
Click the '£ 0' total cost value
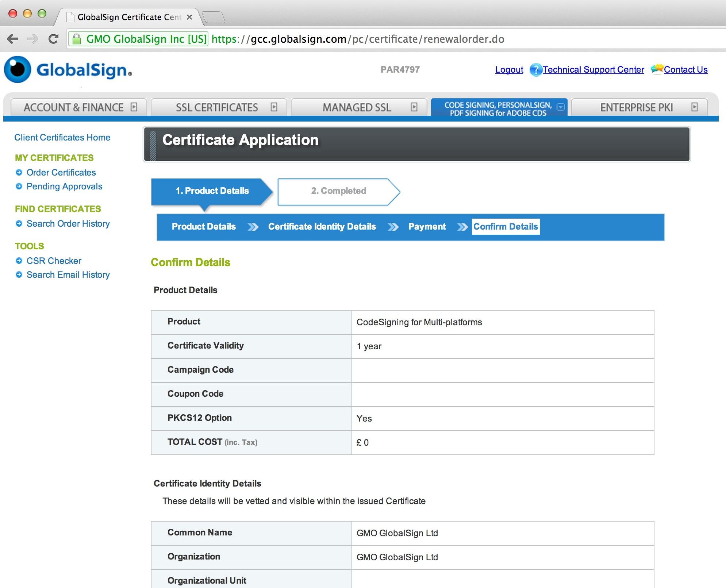pos(362,443)
